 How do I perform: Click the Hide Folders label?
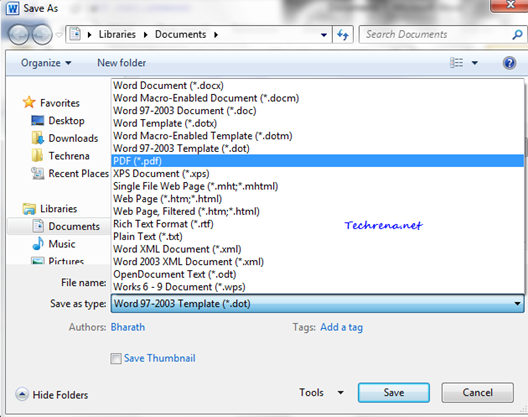coord(60,394)
